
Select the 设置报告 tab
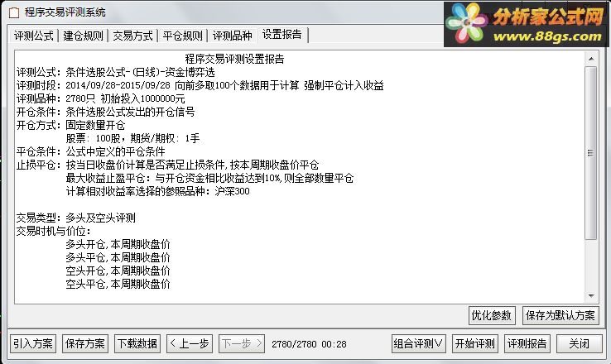282,35
